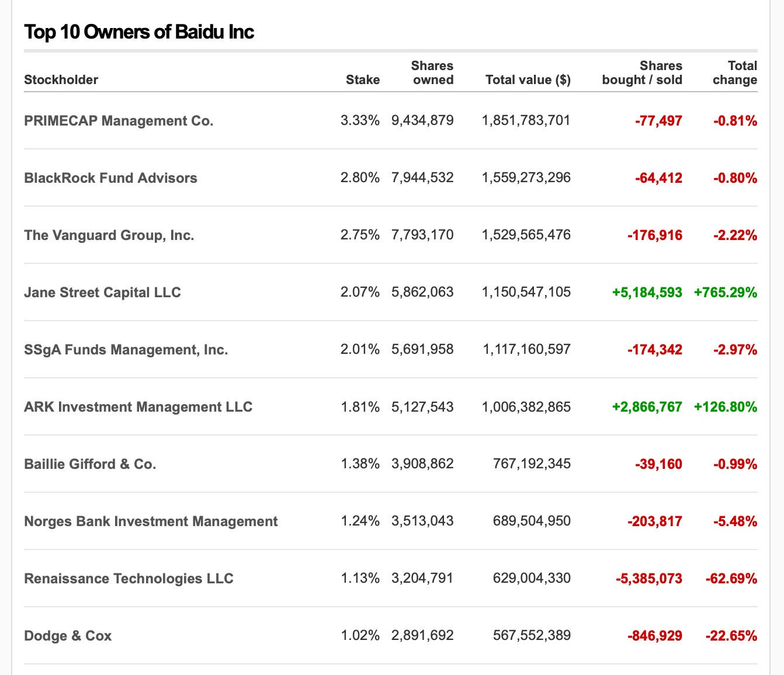
Task: Click shares sold -5,385,073
Action: pos(649,579)
